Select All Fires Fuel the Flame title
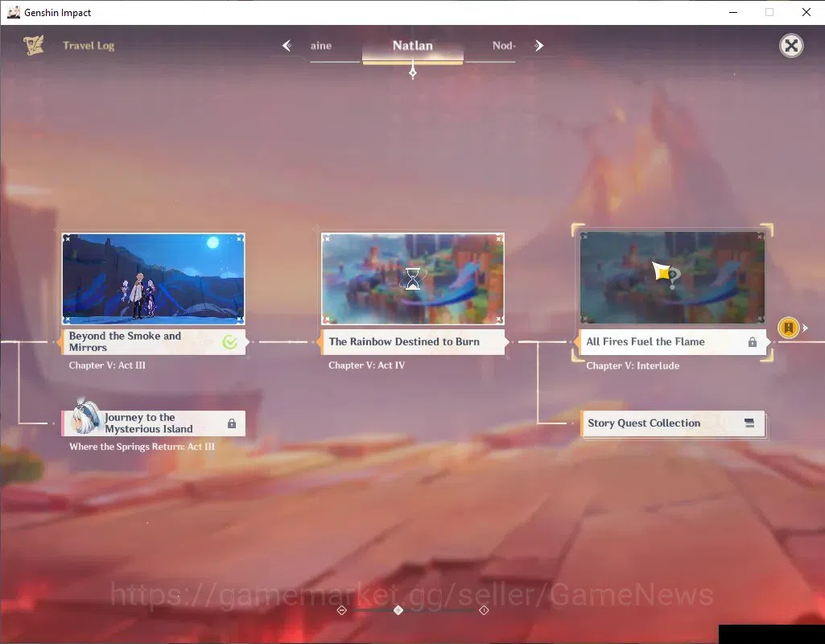 point(645,341)
